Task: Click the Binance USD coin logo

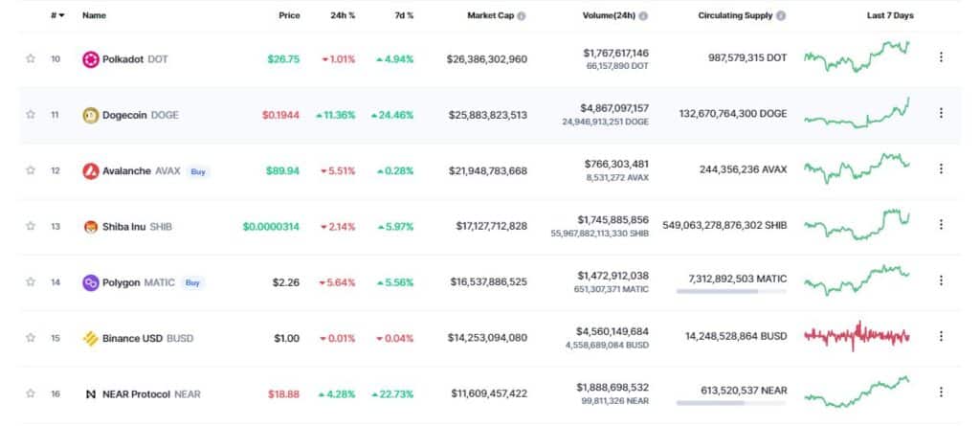Action: pyautogui.click(x=91, y=339)
